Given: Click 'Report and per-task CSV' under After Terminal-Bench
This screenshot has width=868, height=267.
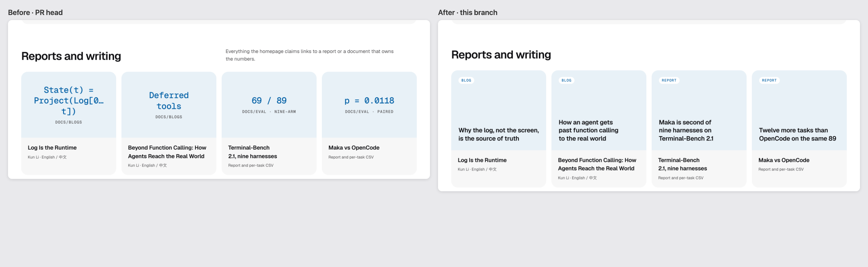Looking at the screenshot, I should [x=681, y=178].
